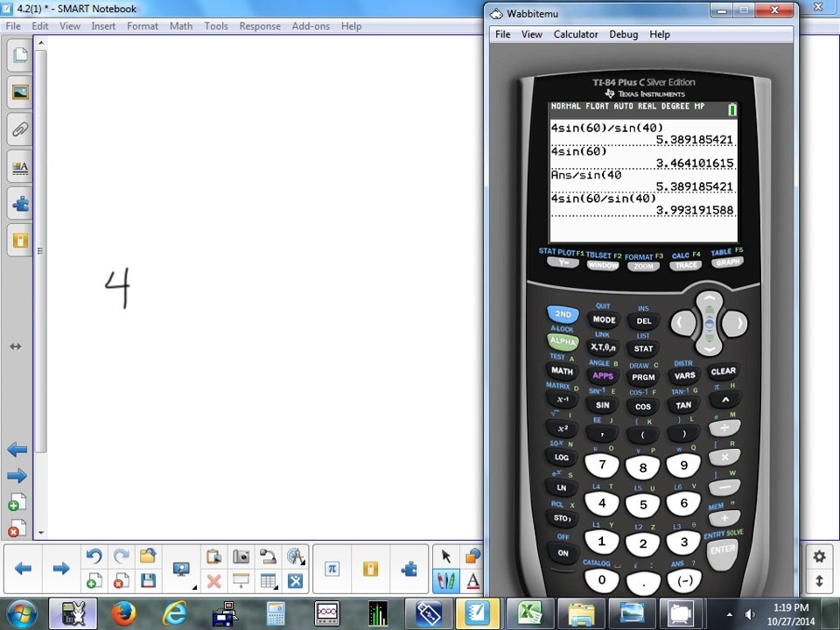Click the Windows Start button
The image size is (840, 630).
[x=21, y=614]
